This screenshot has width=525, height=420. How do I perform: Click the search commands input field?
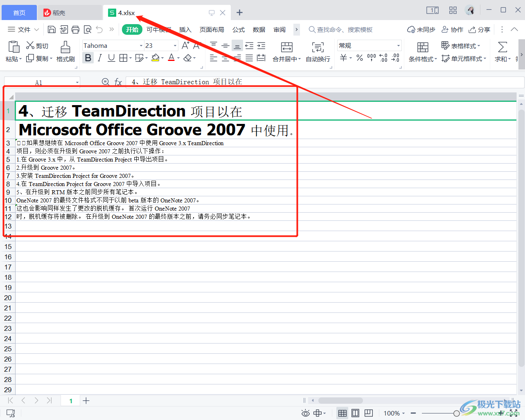pyautogui.click(x=345, y=29)
